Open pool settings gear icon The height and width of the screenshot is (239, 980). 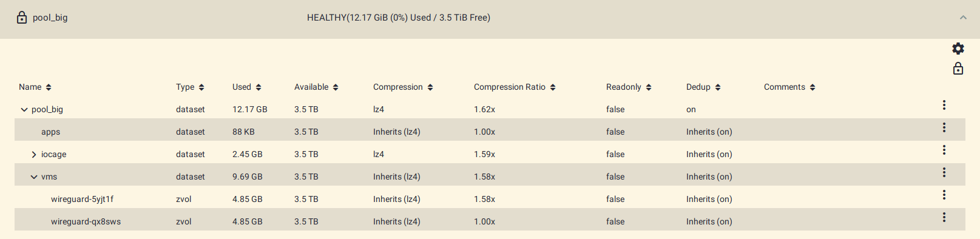[x=958, y=49]
